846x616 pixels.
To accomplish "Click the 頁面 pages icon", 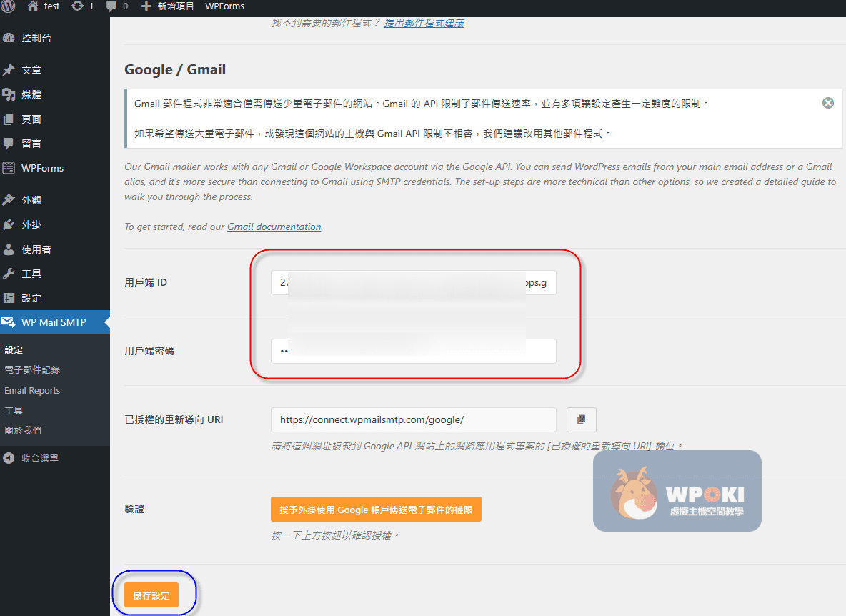I will tap(9, 119).
